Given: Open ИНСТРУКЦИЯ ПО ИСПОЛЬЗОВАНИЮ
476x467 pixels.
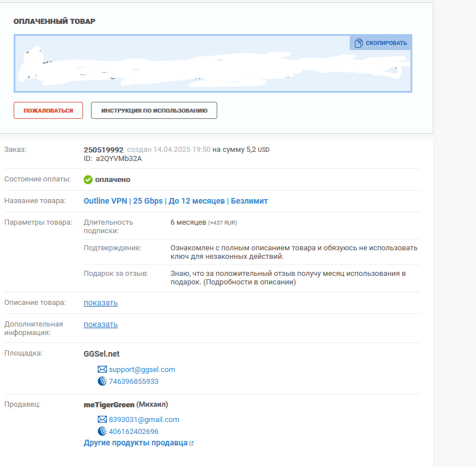Looking at the screenshot, I should [x=154, y=110].
